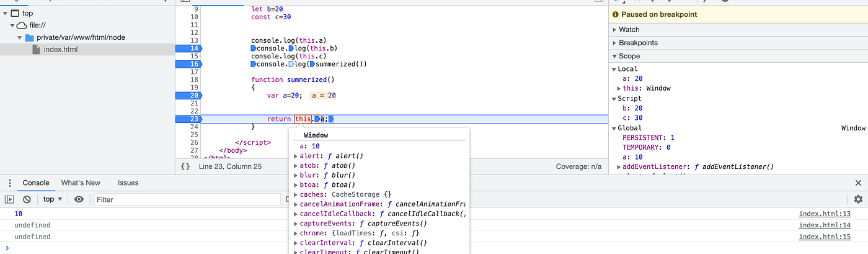This screenshot has width=868, height=254.
Task: Expand this: Window in Local scope
Action: coord(619,88)
